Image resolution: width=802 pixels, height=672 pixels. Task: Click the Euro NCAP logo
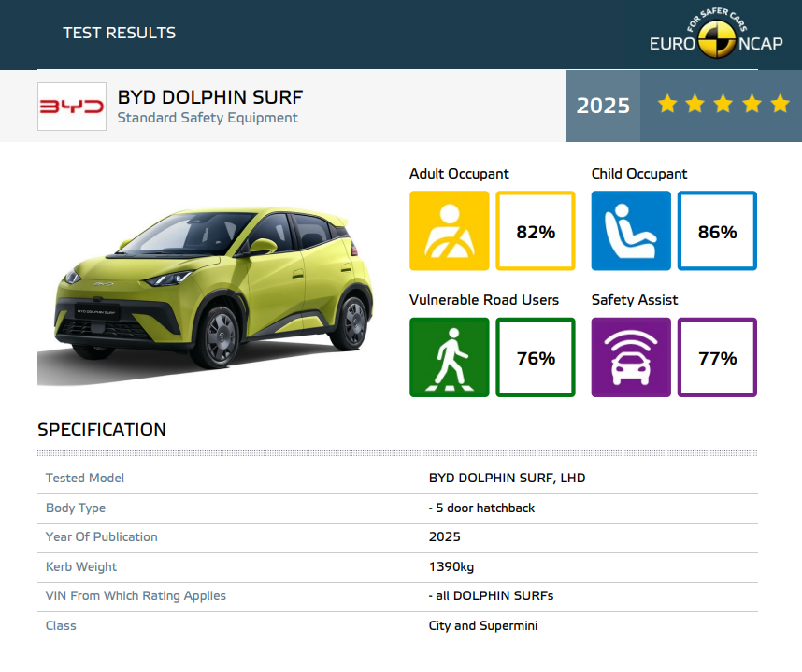(716, 34)
